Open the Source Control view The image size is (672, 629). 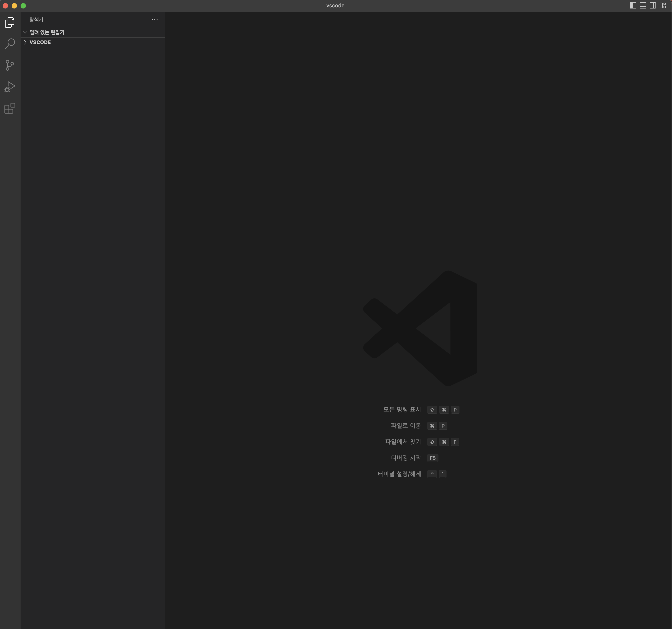pos(10,65)
